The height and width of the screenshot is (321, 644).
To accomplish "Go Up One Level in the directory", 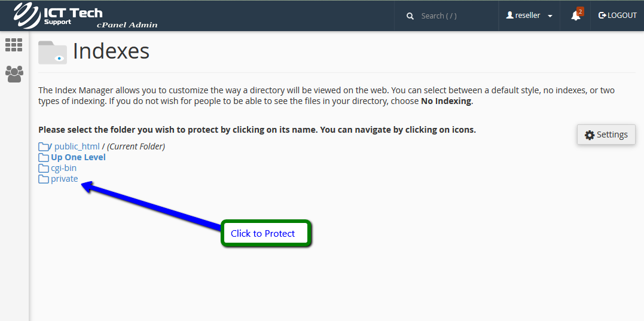I will click(78, 157).
